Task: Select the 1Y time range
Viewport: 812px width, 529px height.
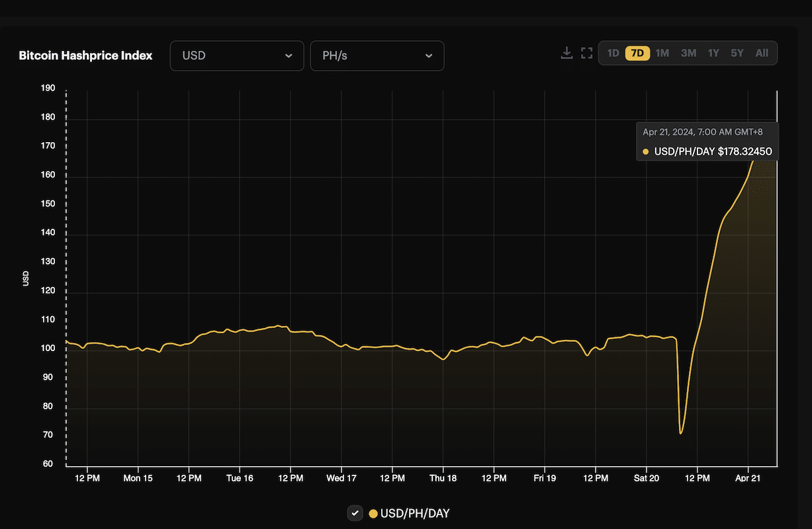Action: 713,53
